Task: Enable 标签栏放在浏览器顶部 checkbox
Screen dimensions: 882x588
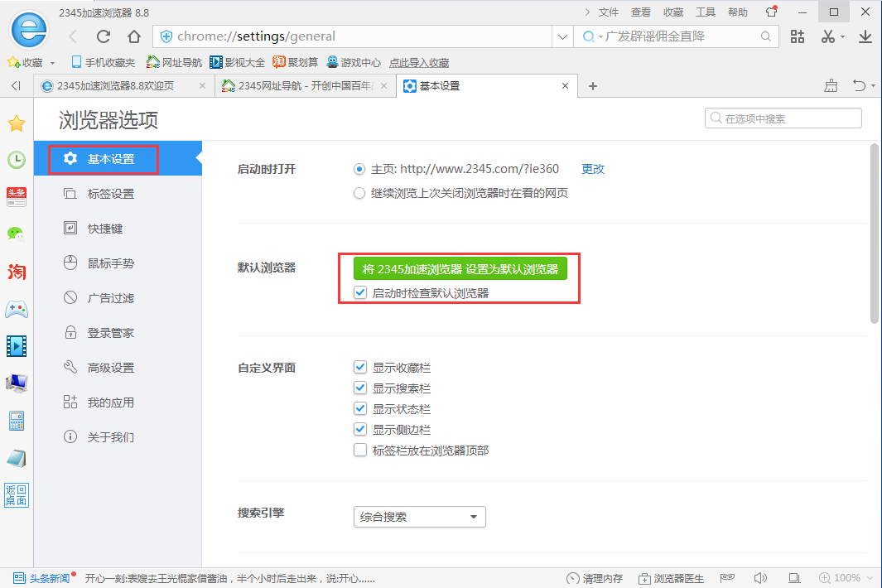Action: [x=360, y=451]
